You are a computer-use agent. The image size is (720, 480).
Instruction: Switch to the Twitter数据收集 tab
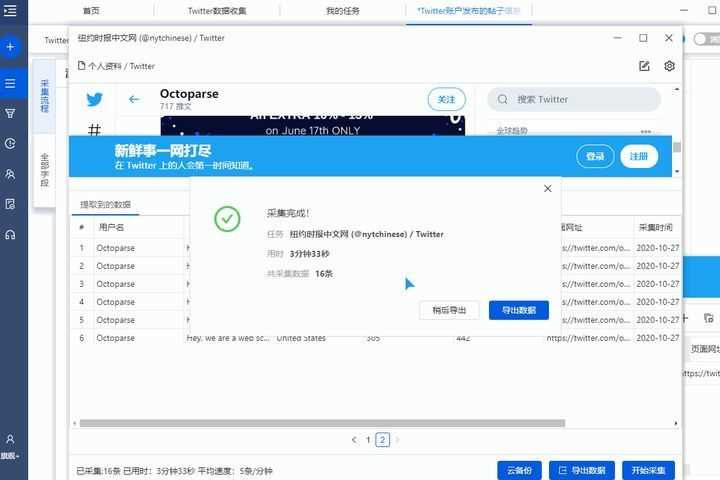(217, 11)
